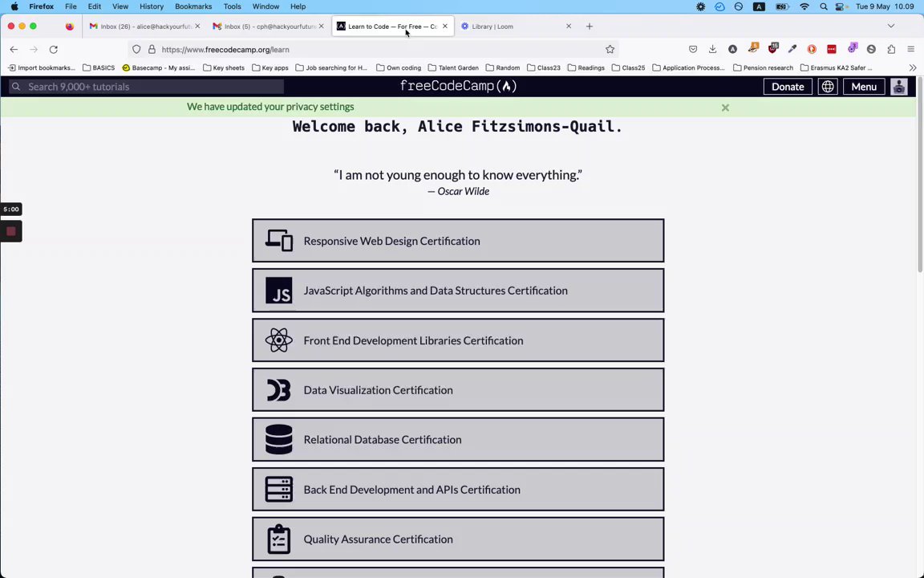The image size is (924, 578).
Task: Open the Class23 bookmarks folder
Action: [x=543, y=67]
